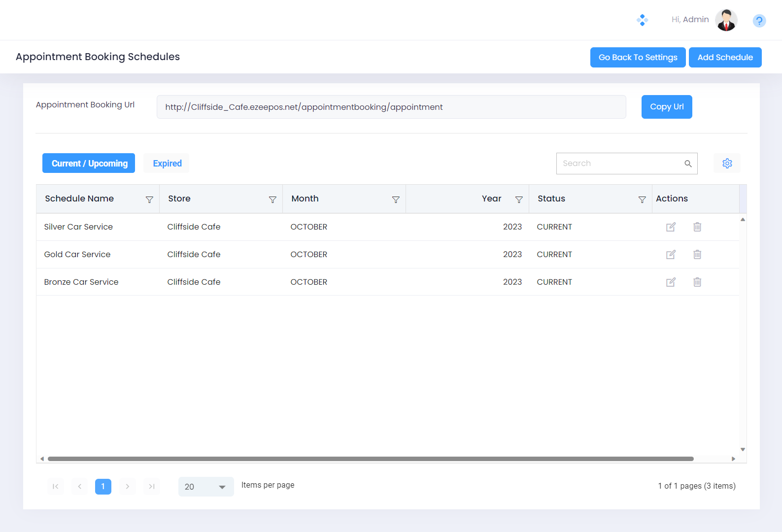The height and width of the screenshot is (532, 782).
Task: Select the Current / Upcoming tab
Action: (x=89, y=164)
